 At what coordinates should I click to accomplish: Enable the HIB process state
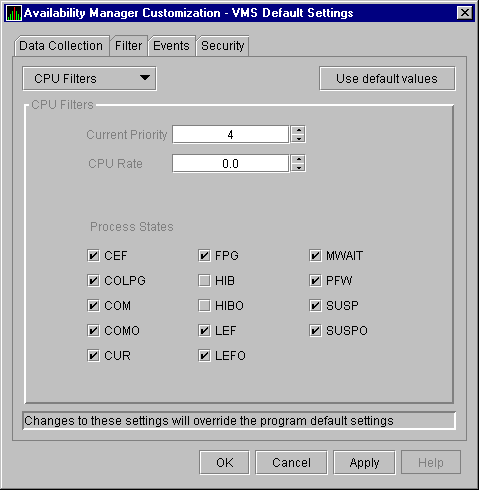click(x=204, y=281)
